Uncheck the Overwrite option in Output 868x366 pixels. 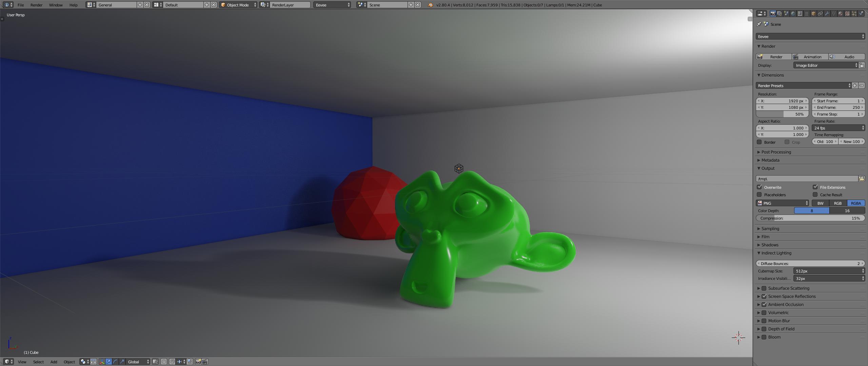click(759, 187)
